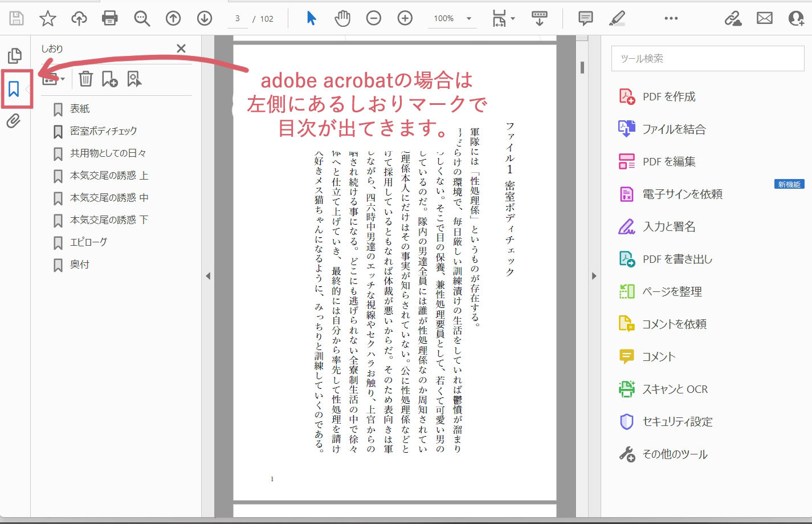812x524 pixels.
Task: Open the 密室ボディチェック bookmark
Action: click(103, 131)
